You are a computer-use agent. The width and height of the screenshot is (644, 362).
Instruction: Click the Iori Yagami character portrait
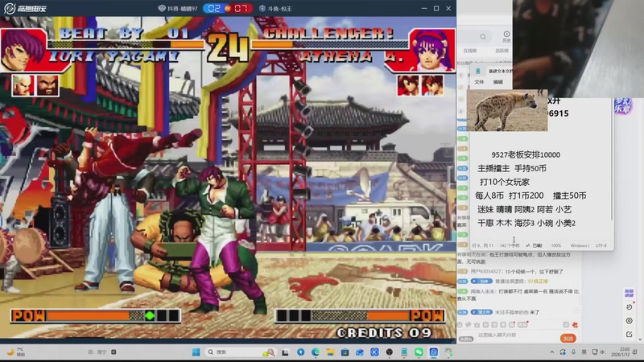(x=23, y=50)
